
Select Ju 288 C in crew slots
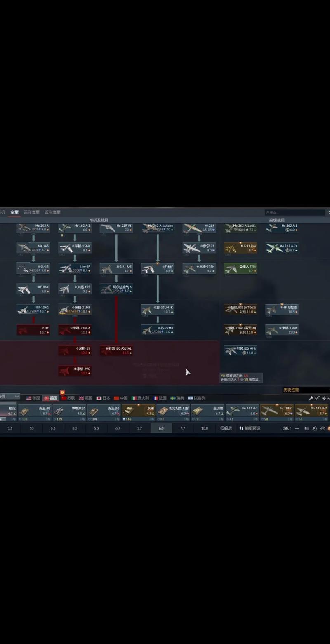(277, 411)
